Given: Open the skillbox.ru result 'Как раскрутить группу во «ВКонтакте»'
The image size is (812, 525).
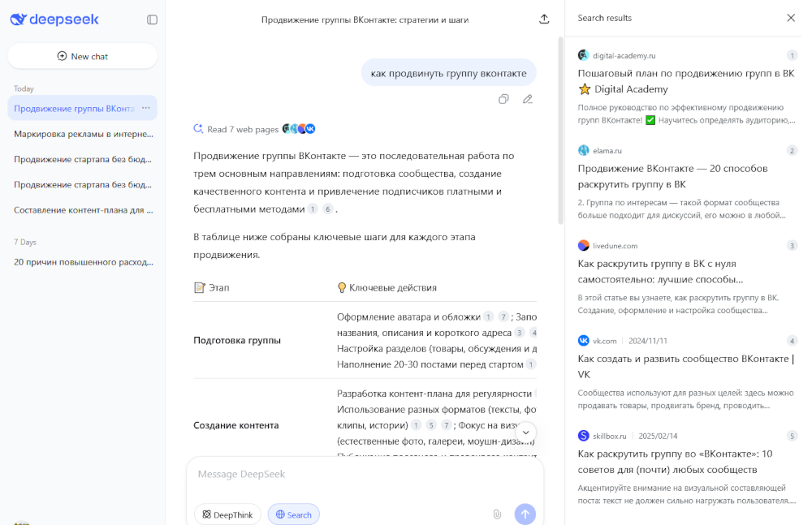Looking at the screenshot, I should tap(675, 462).
